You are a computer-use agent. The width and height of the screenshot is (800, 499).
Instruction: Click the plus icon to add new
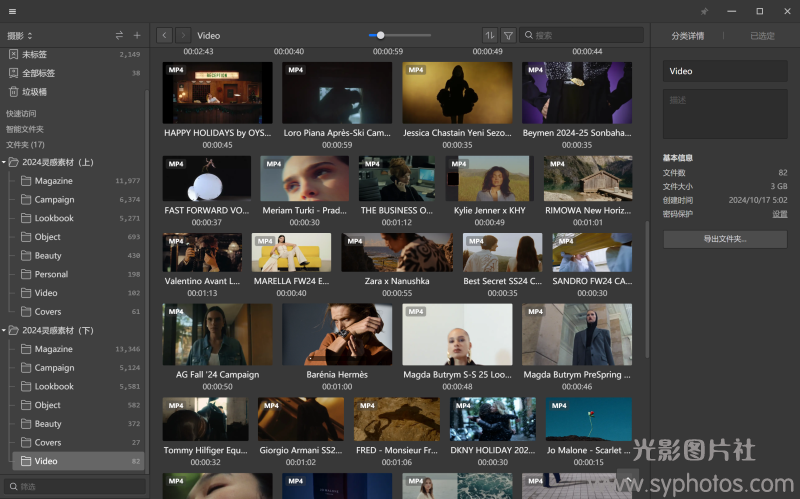tap(137, 36)
